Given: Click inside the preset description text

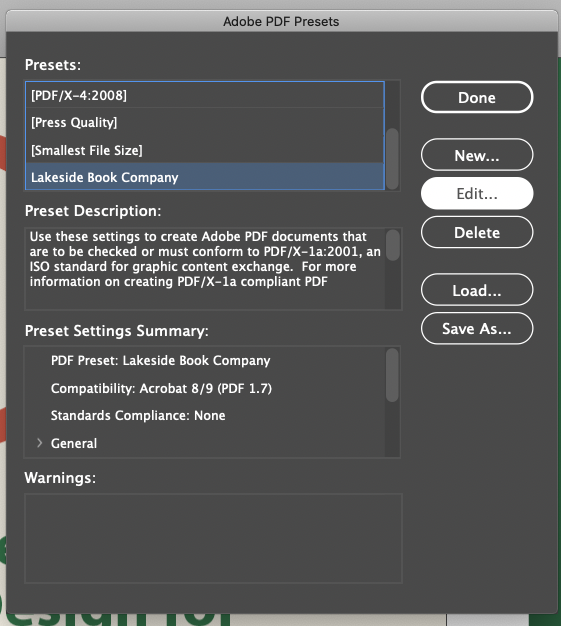Looking at the screenshot, I should pyautogui.click(x=205, y=259).
